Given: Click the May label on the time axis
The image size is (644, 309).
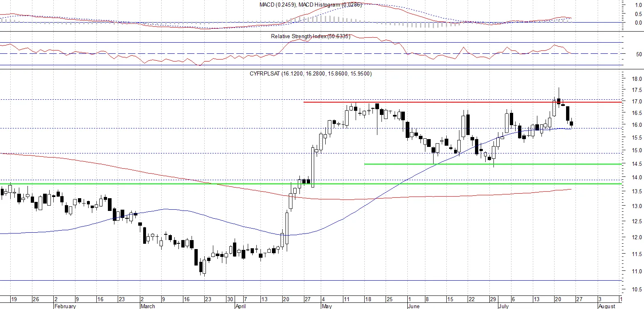Looking at the screenshot, I should (x=327, y=306).
